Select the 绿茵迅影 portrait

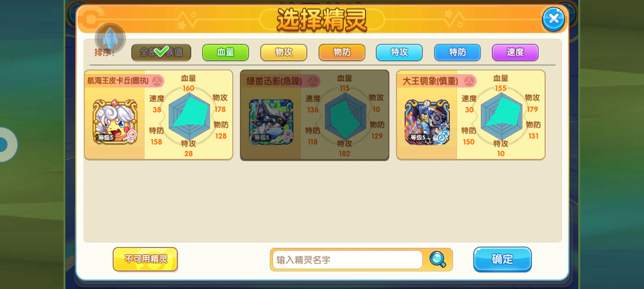tap(271, 122)
